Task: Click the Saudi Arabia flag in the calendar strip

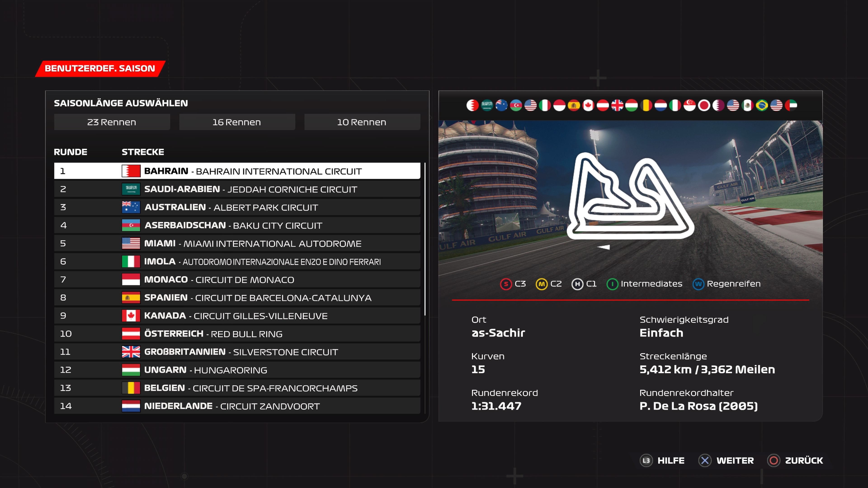Action: tap(487, 106)
